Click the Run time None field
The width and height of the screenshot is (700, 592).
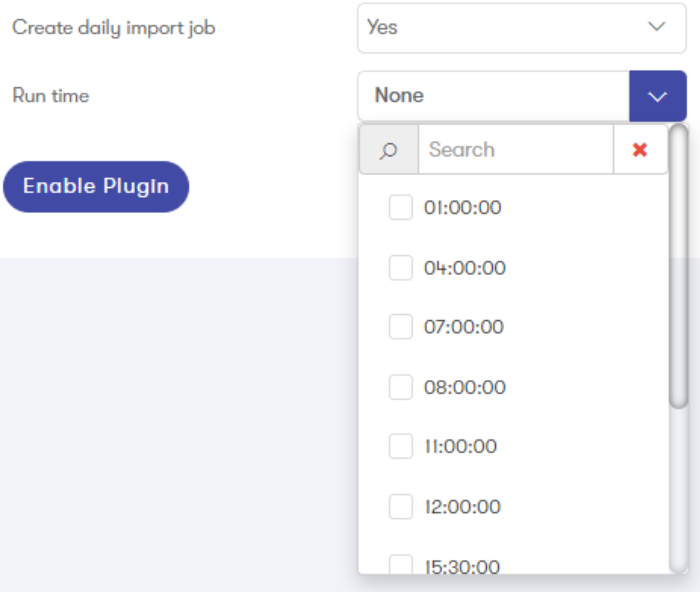click(493, 96)
